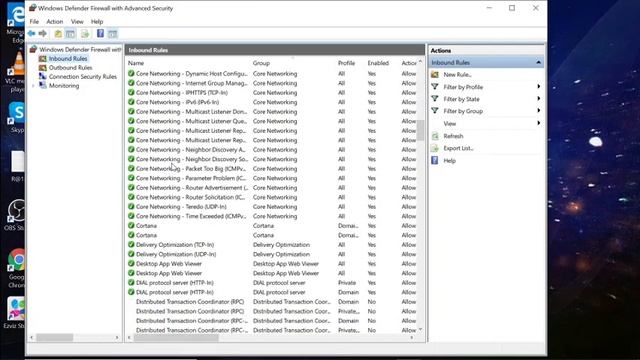Click scroll-down arrow of rules list
The width and height of the screenshot is (640, 360).
420,329
